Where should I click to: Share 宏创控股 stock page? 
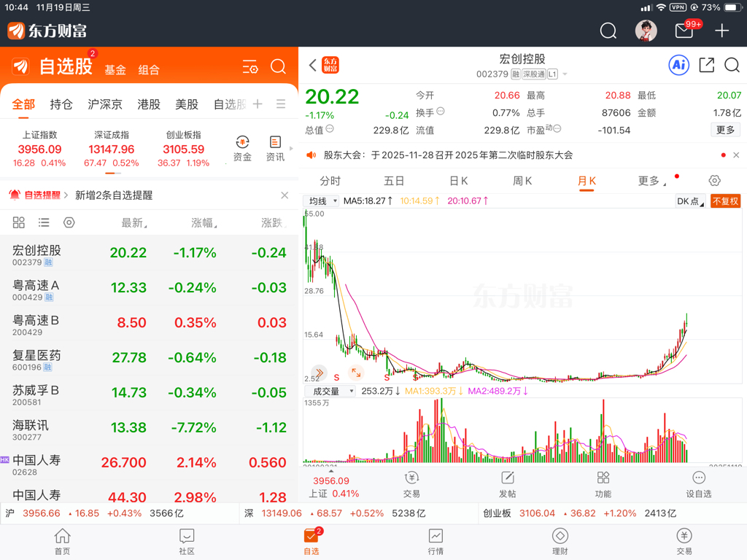click(x=706, y=65)
